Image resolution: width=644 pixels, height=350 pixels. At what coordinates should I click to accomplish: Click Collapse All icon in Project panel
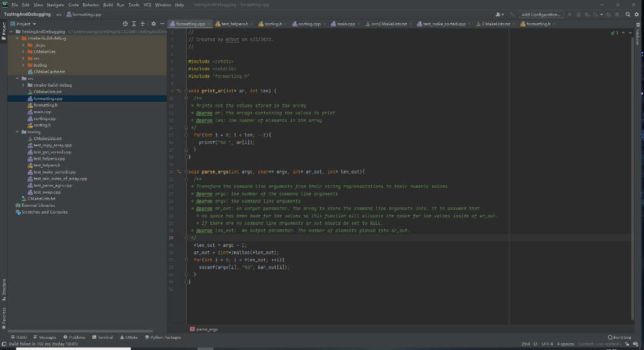142,24
